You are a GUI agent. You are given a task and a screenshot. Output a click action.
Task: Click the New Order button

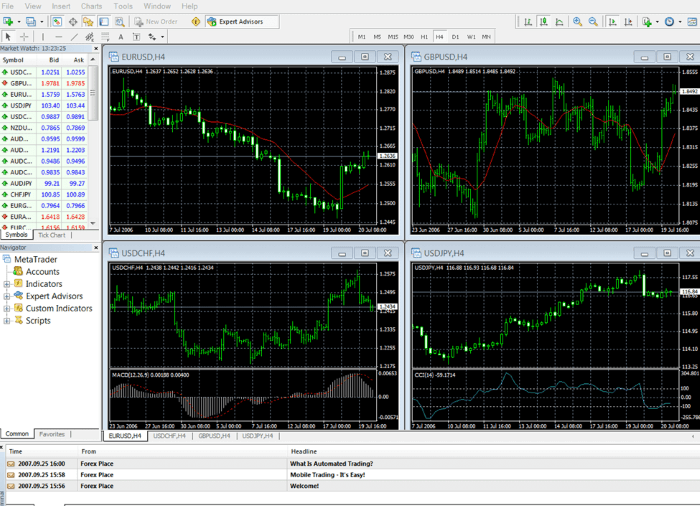pyautogui.click(x=156, y=21)
